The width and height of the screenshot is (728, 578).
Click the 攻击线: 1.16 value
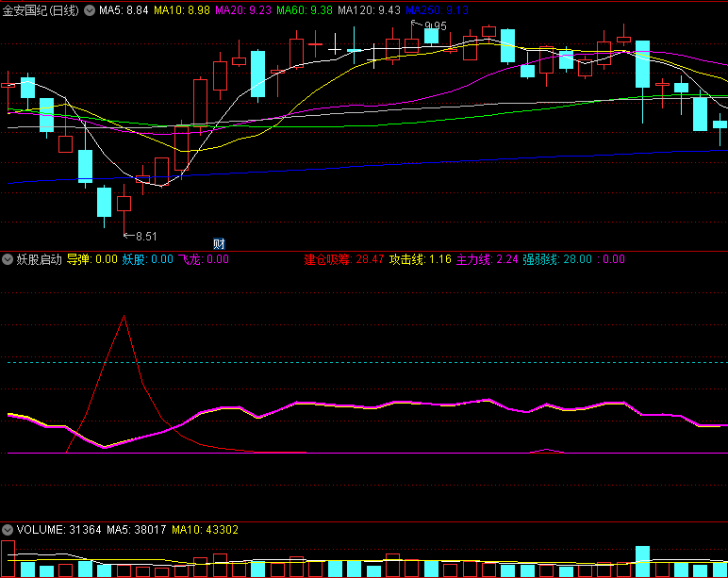(x=421, y=259)
